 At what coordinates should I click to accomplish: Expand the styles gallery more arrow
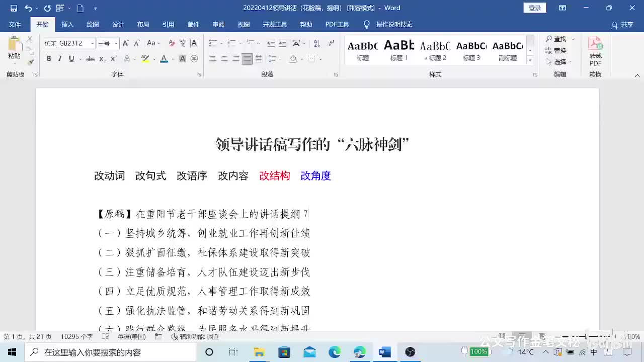point(530,60)
